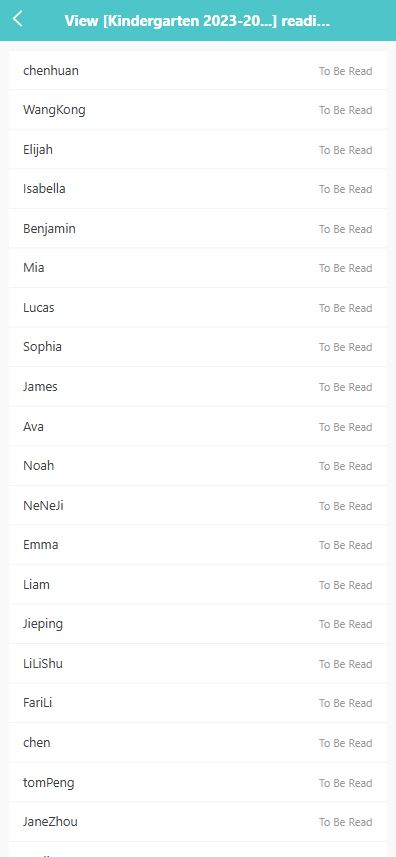The image size is (396, 857).
Task: Select the Ava row
Action: pyautogui.click(x=198, y=426)
